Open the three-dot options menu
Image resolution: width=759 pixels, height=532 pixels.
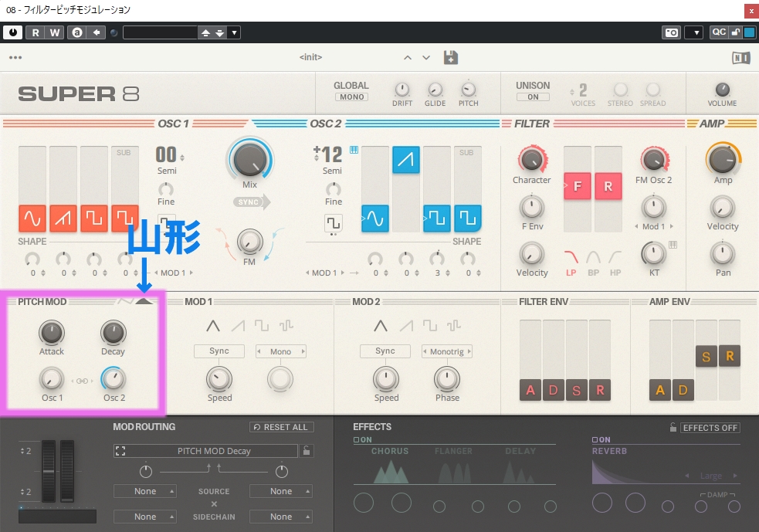(15, 58)
